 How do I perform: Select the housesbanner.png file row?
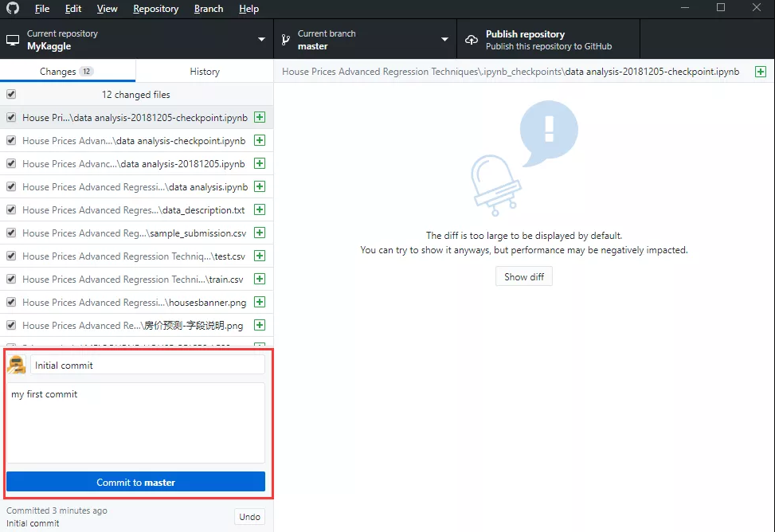tap(136, 302)
